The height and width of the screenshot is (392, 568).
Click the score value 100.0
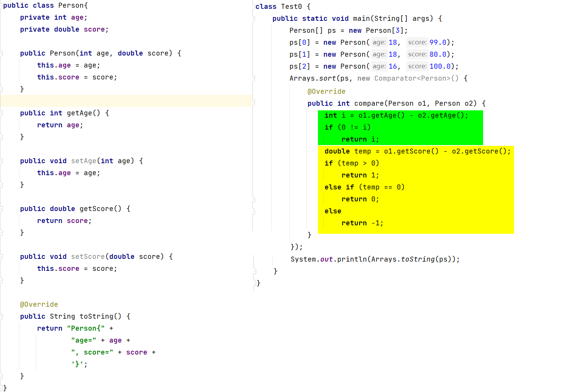(440, 66)
